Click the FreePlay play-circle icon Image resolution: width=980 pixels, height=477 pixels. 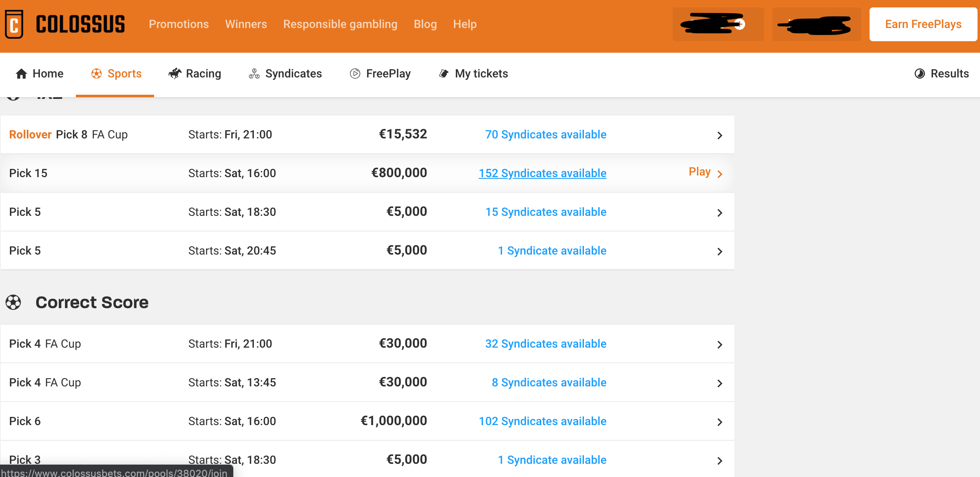point(355,74)
